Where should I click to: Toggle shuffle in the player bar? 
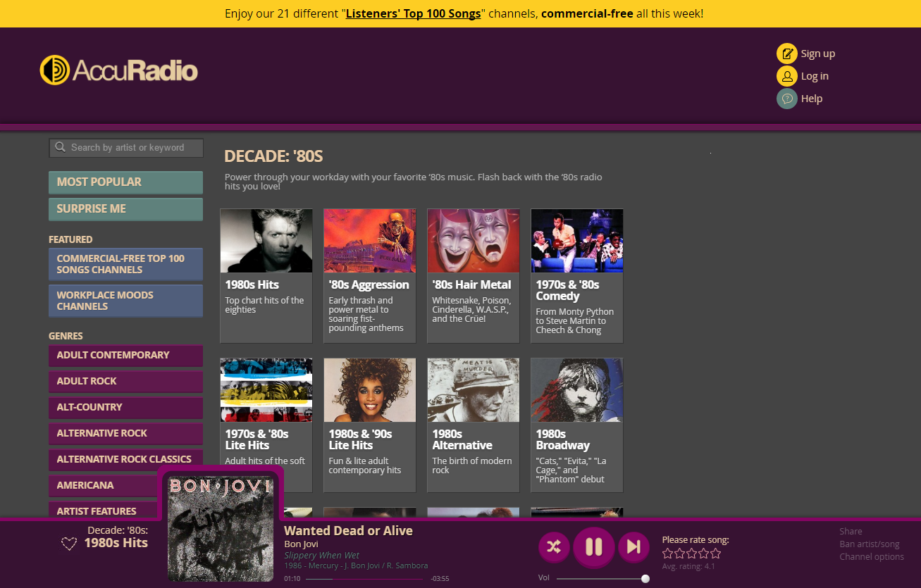[x=554, y=546]
